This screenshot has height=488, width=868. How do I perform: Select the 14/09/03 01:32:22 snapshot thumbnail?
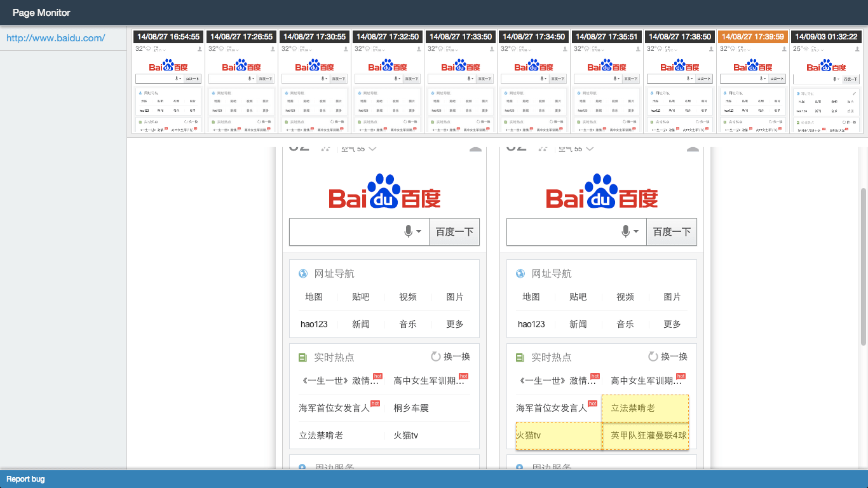coord(826,82)
